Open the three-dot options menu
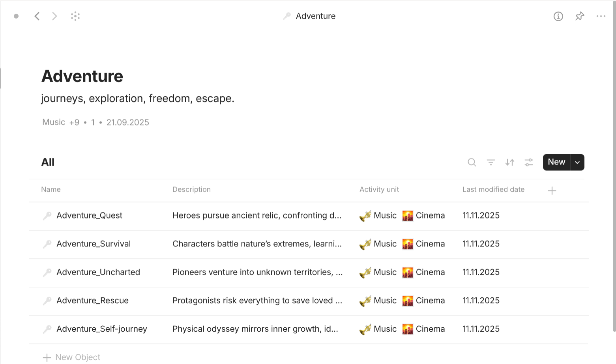Viewport: 616px width, 364px height. point(601,16)
